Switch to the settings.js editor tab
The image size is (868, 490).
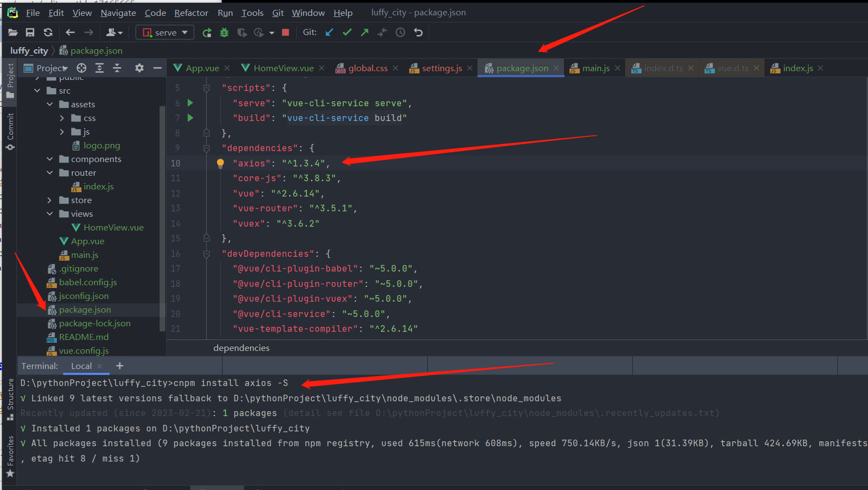point(442,68)
